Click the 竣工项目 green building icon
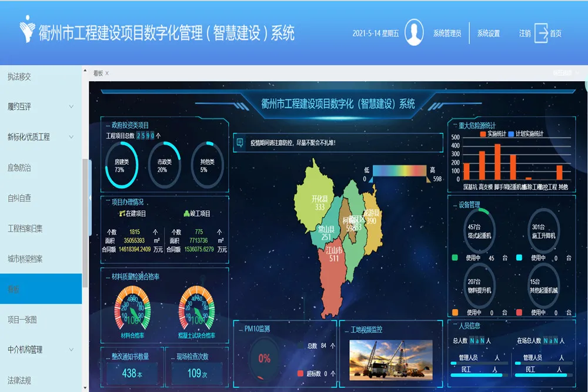 tap(186, 213)
